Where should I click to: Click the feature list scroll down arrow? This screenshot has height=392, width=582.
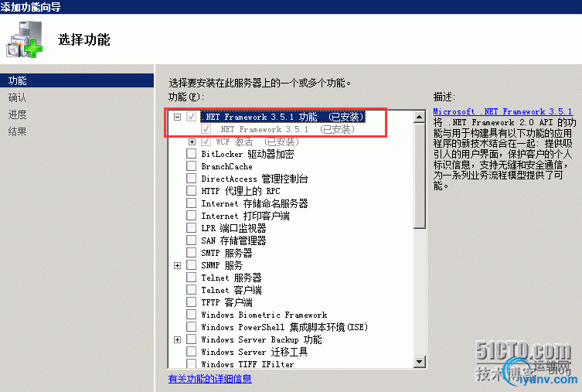420,362
